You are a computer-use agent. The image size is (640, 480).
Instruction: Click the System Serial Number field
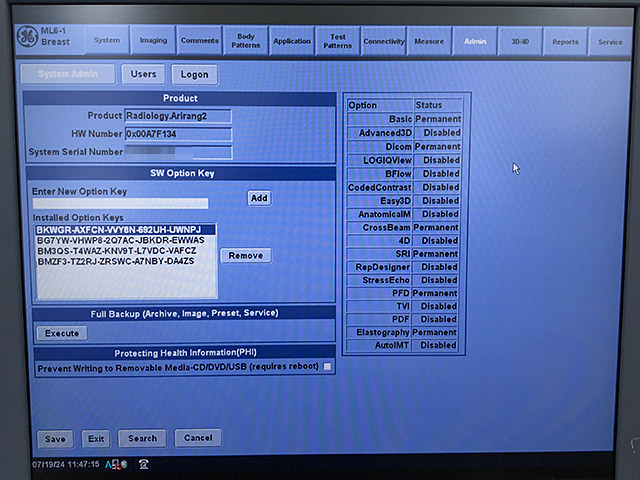[178, 152]
